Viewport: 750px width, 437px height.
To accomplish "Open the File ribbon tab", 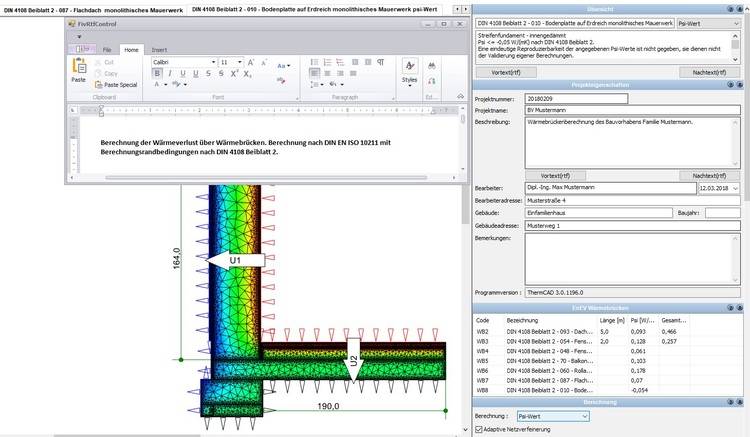I will (107, 49).
